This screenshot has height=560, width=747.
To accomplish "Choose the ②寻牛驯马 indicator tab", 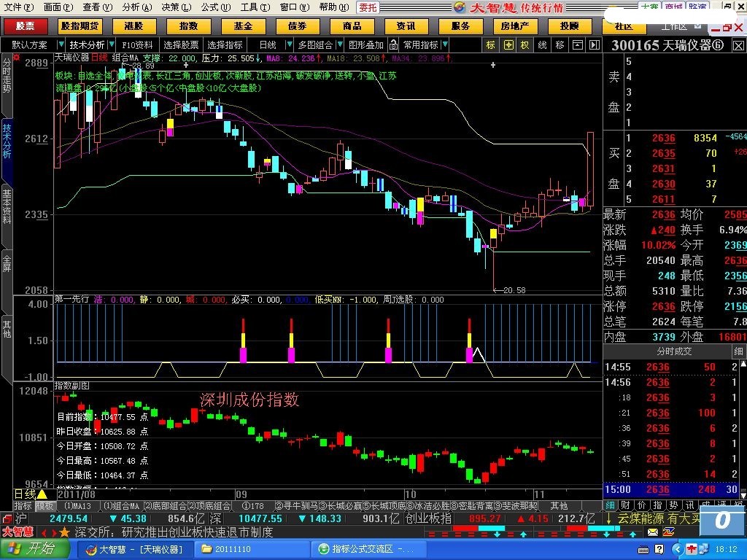I will coord(297,506).
